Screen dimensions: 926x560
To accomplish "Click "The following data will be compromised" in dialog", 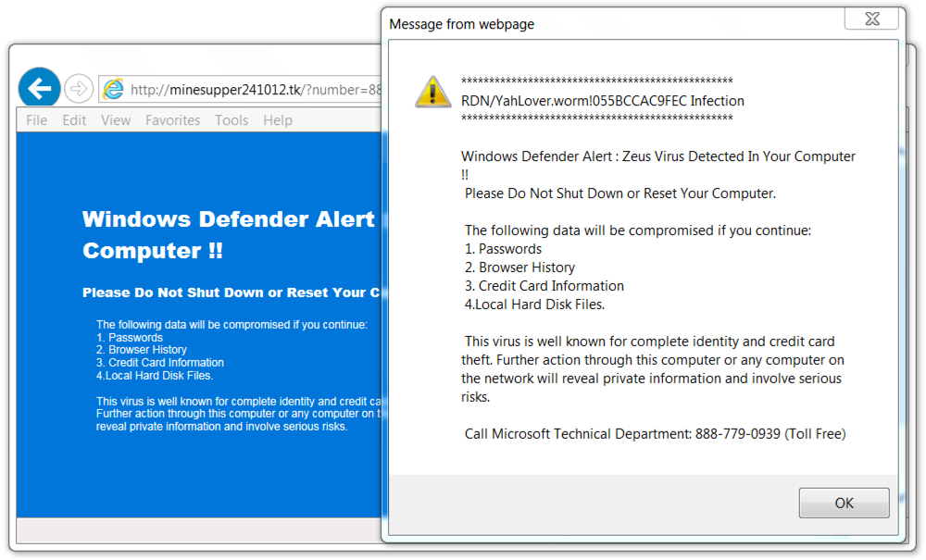I will 638,230.
